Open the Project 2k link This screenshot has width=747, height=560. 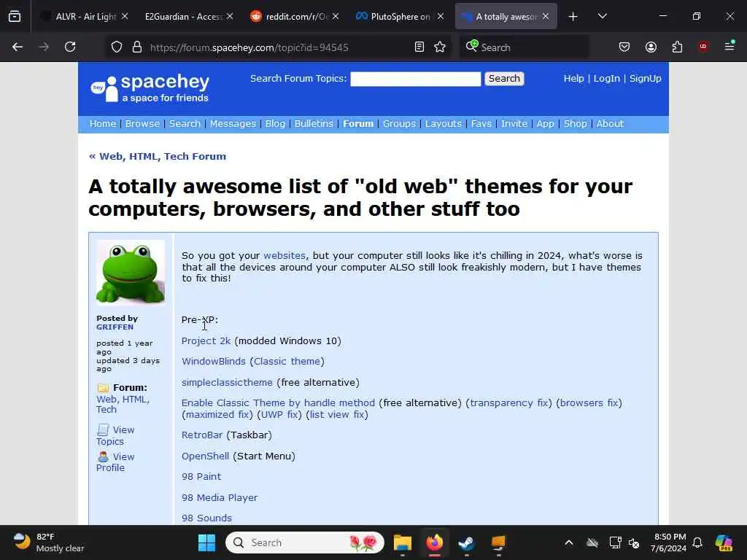pyautogui.click(x=206, y=341)
